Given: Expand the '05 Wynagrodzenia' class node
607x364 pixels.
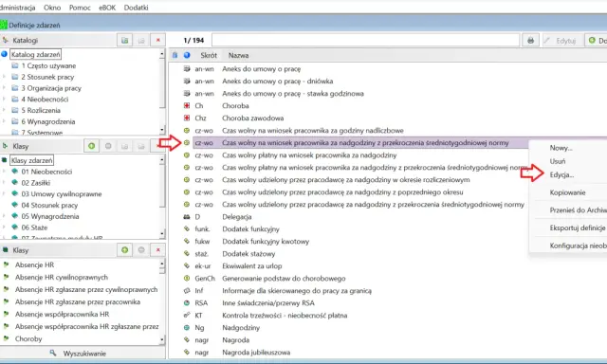Looking at the screenshot, I should (x=4, y=216).
